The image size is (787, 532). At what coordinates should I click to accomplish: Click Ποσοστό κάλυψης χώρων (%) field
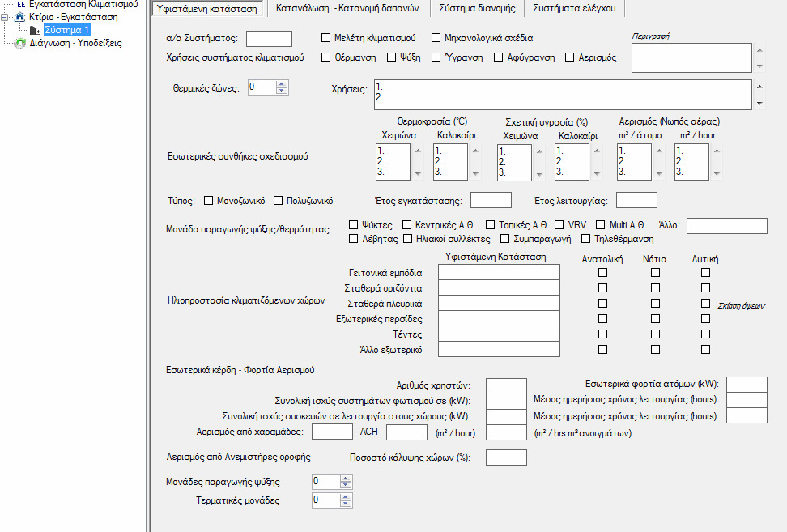pyautogui.click(x=506, y=458)
